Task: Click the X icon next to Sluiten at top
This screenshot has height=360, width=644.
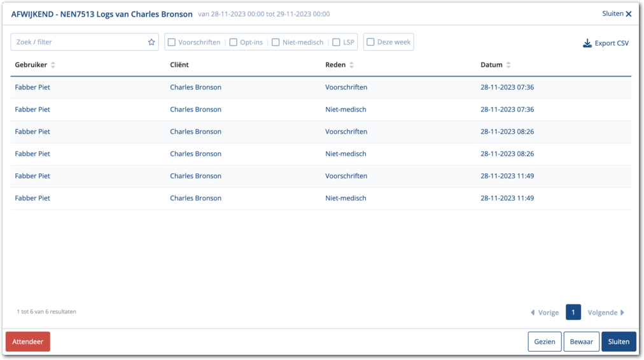Action: coord(629,14)
